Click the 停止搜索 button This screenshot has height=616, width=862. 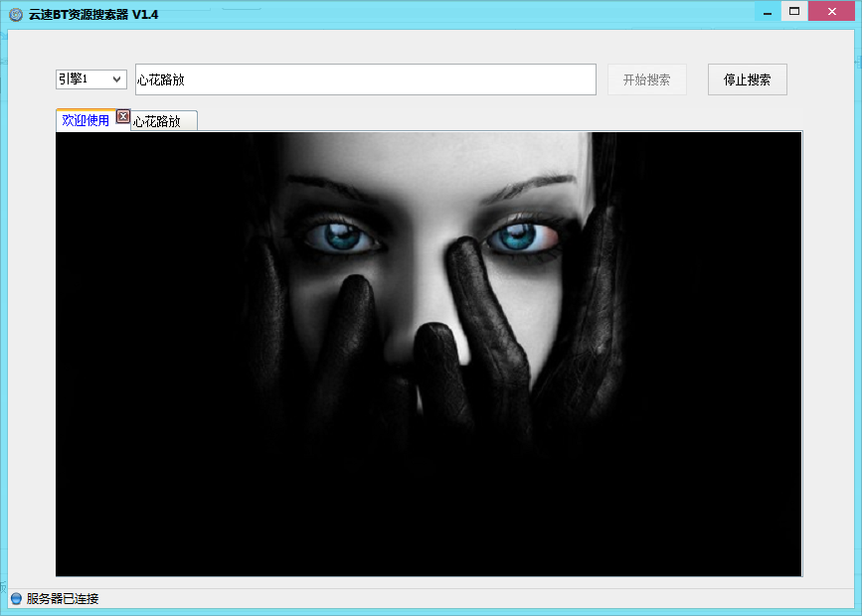pos(747,79)
